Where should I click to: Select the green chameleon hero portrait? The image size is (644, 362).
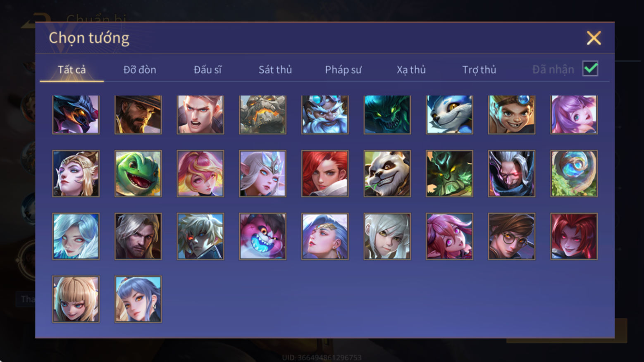[x=138, y=174]
